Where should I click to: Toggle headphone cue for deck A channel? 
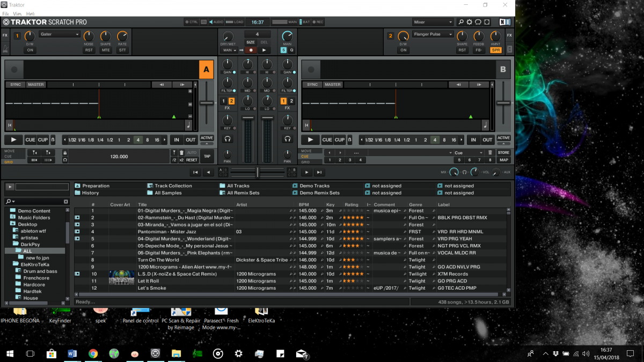(x=228, y=139)
